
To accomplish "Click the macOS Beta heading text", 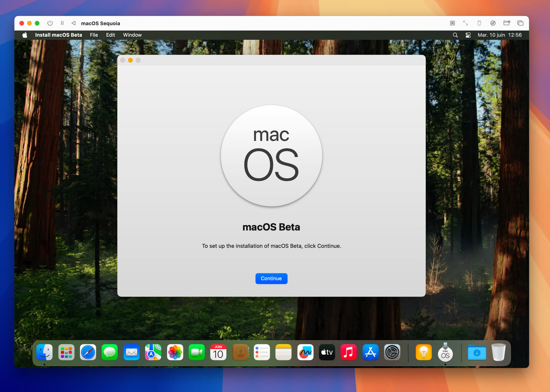I will 271,227.
